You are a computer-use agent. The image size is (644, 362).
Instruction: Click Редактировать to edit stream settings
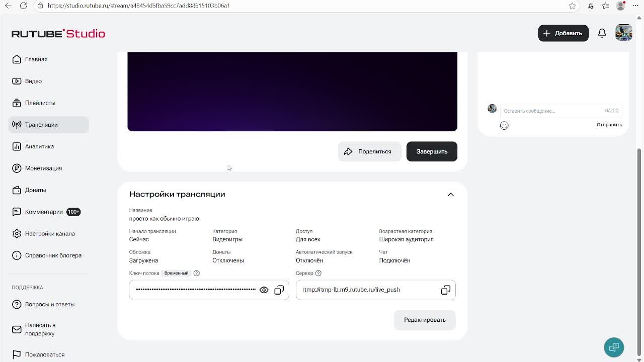pos(425,320)
